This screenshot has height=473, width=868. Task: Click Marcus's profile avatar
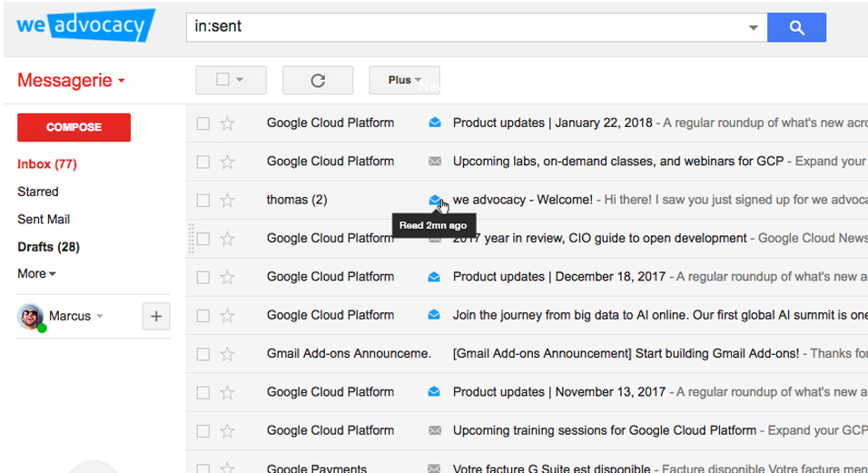point(31,317)
